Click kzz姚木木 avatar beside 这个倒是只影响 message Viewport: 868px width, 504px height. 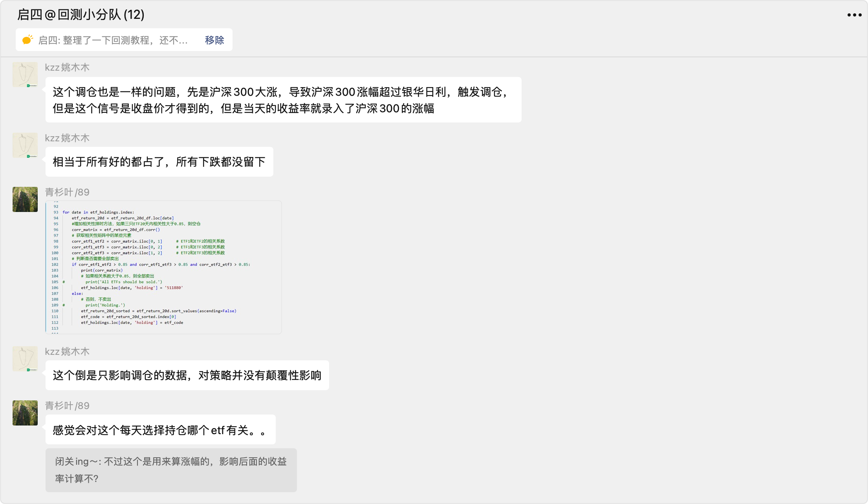(x=25, y=359)
